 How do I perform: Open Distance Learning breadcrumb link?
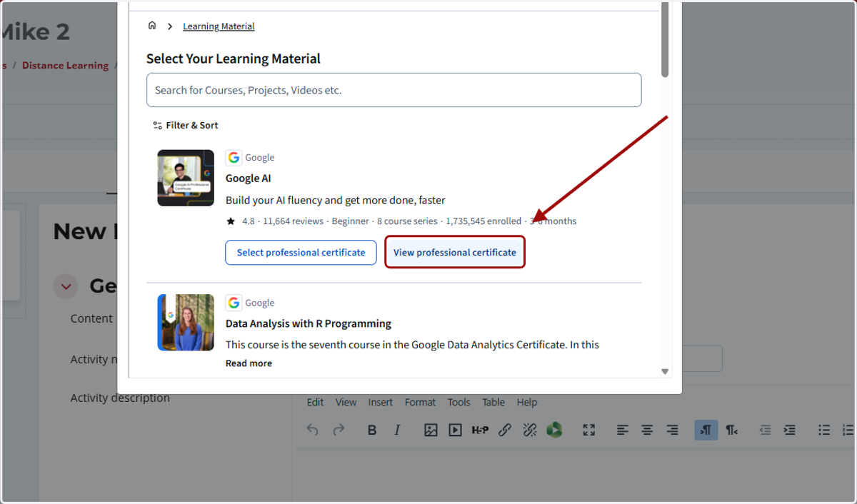(65, 66)
